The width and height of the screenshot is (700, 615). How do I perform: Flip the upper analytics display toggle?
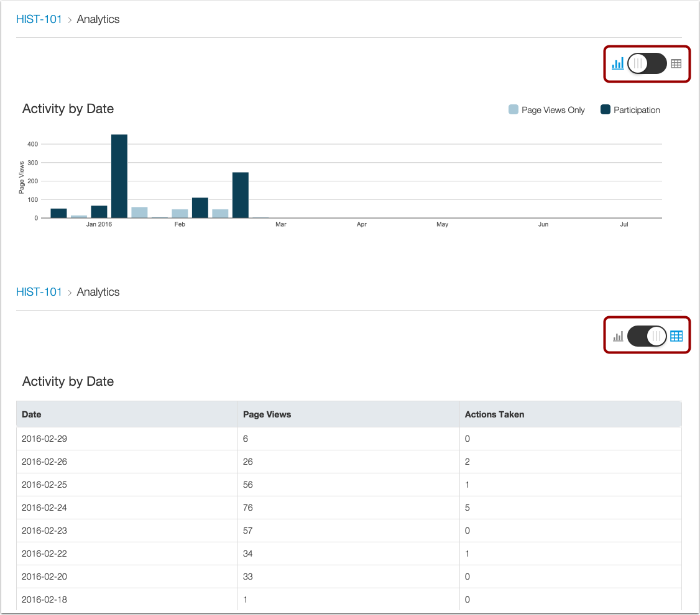[x=647, y=63]
